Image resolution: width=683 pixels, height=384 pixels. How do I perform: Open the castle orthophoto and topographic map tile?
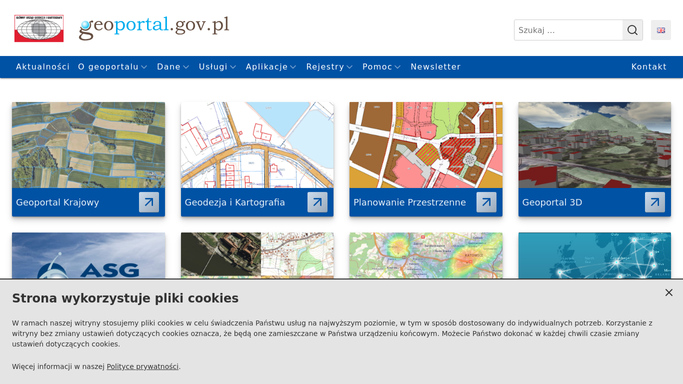pyautogui.click(x=257, y=256)
